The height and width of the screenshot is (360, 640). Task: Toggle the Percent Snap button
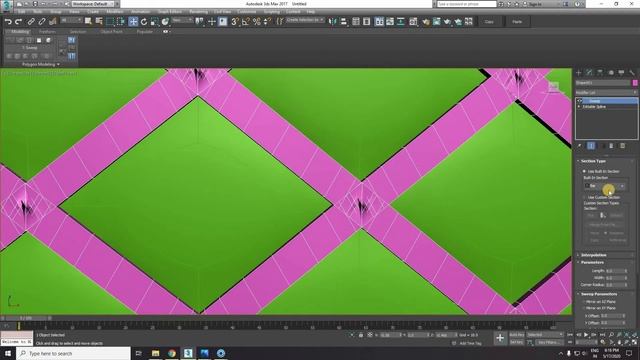256,22
